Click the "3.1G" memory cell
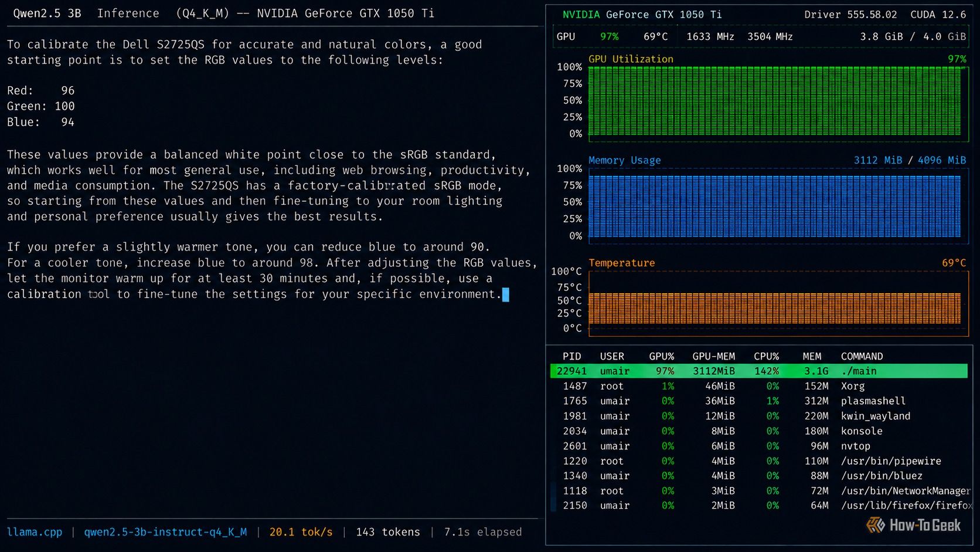Viewport: 980px width, 552px height. click(x=816, y=371)
